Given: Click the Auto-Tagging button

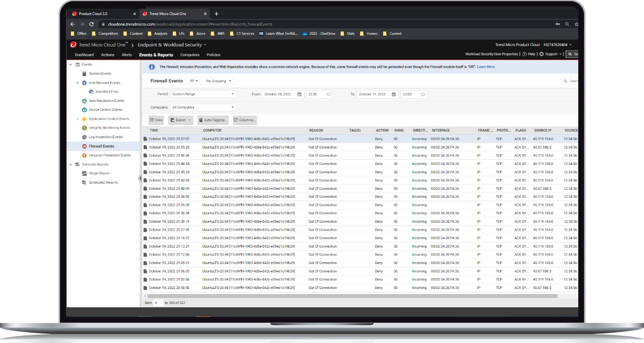Looking at the screenshot, I should [213, 120].
